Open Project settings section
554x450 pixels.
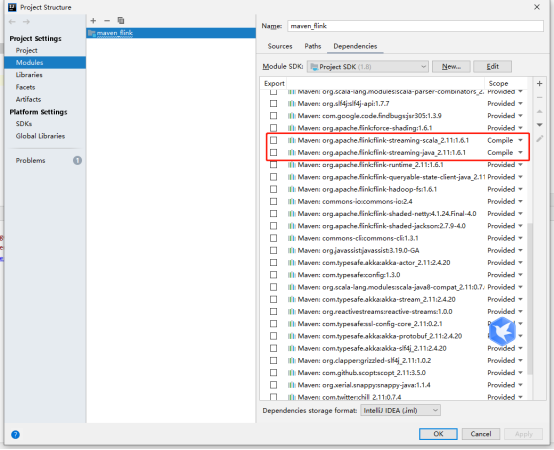pos(26,51)
